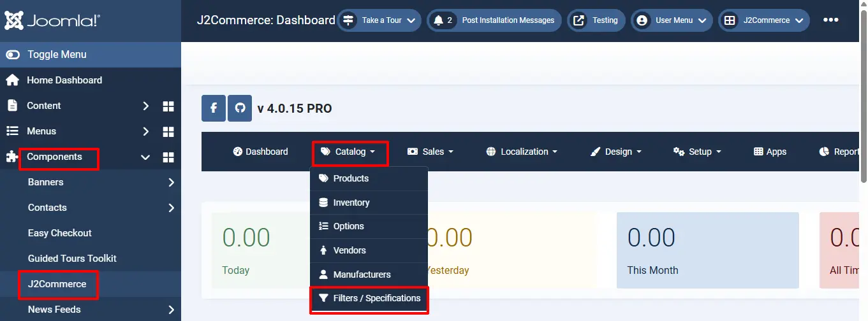868x321 pixels.
Task: Toggle the sidebar menu switch
Action: (x=13, y=55)
